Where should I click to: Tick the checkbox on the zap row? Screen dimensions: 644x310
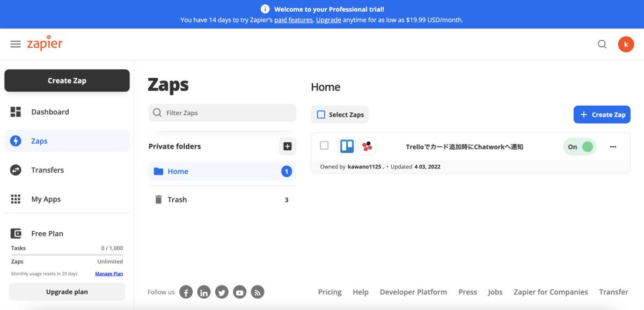point(324,145)
